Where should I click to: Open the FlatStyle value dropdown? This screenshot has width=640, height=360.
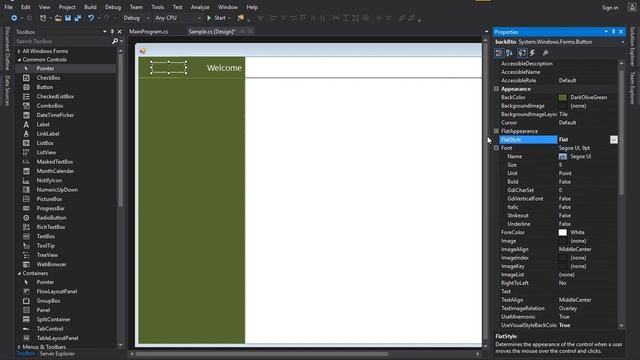(613, 140)
